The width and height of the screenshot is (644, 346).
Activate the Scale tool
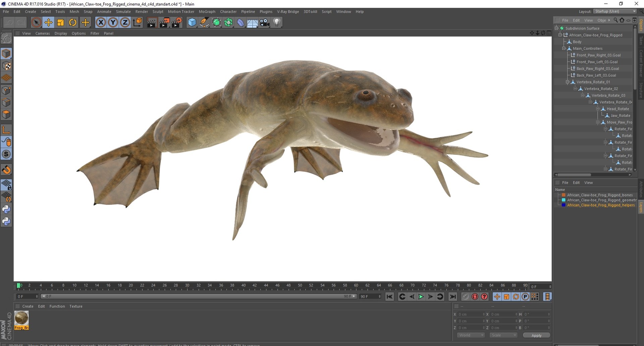(x=61, y=22)
